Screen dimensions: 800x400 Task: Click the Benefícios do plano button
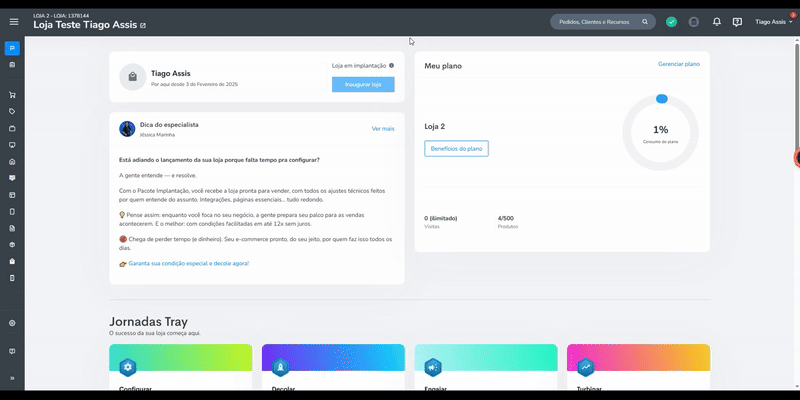coord(456,148)
